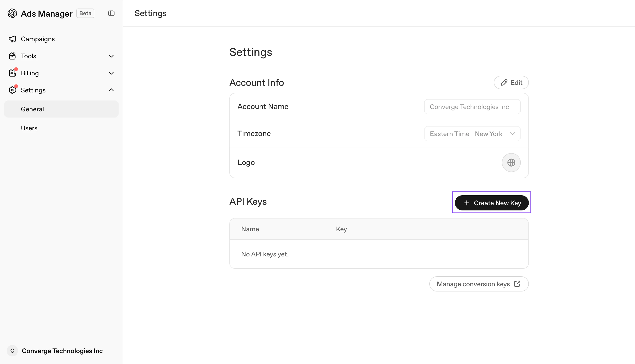This screenshot has width=635, height=364.
Task: Open Campaigns in the sidebar
Action: pyautogui.click(x=61, y=39)
